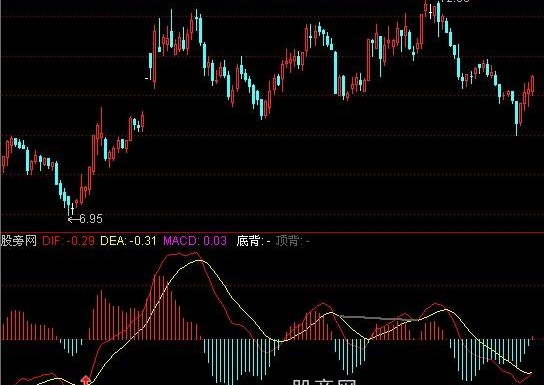This screenshot has width=544, height=385.
Task: Click the MACD: 0.03 indicator value
Action: pyautogui.click(x=195, y=241)
